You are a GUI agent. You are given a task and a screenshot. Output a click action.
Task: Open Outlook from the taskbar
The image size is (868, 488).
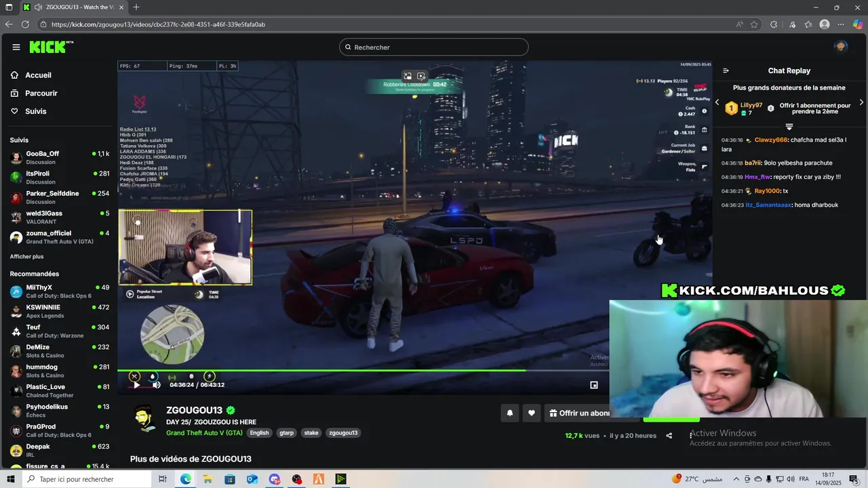tap(252, 479)
